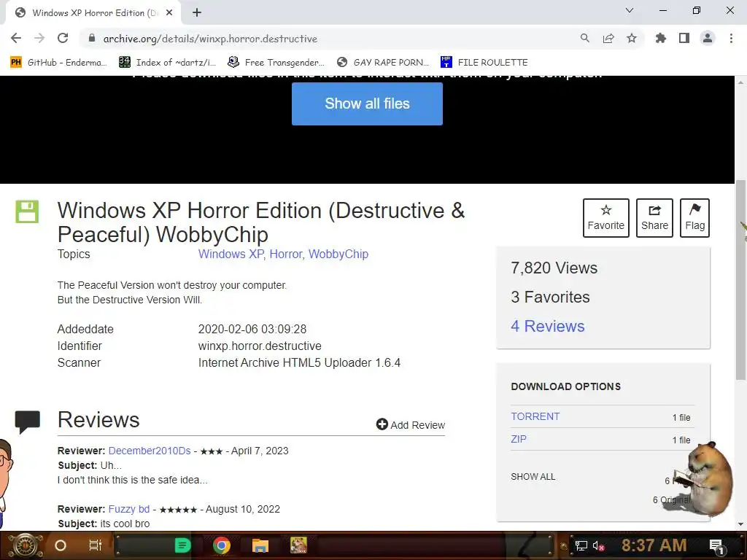Click the scrollbar down arrow
Viewport: 747px width, 560px height.
click(x=741, y=524)
